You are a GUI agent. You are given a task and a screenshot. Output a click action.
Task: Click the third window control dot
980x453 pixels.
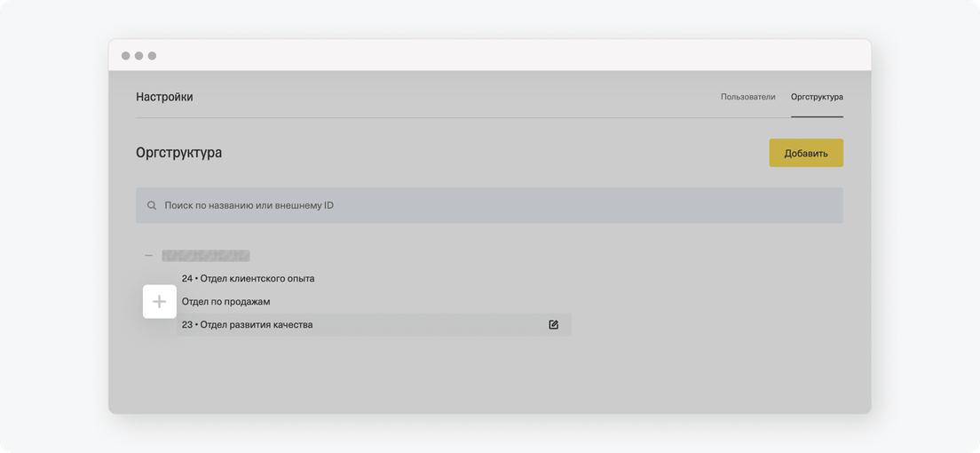coord(152,56)
